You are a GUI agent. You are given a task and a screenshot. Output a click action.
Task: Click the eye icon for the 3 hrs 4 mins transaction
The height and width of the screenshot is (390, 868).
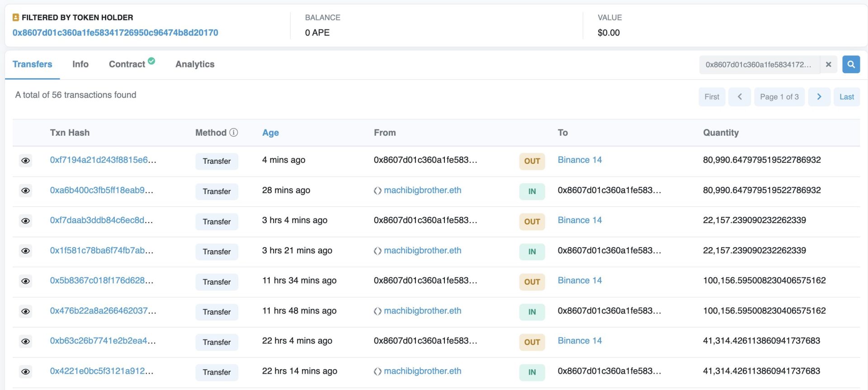pyautogui.click(x=26, y=221)
